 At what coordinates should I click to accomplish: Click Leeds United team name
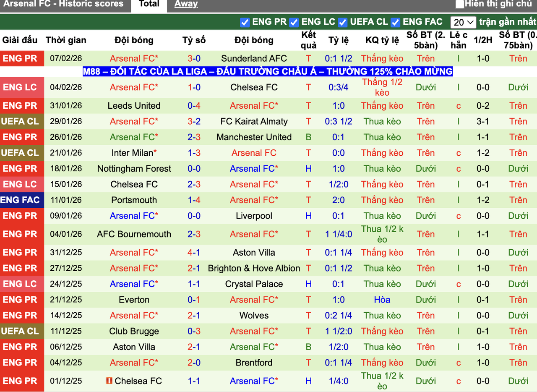coord(134,106)
